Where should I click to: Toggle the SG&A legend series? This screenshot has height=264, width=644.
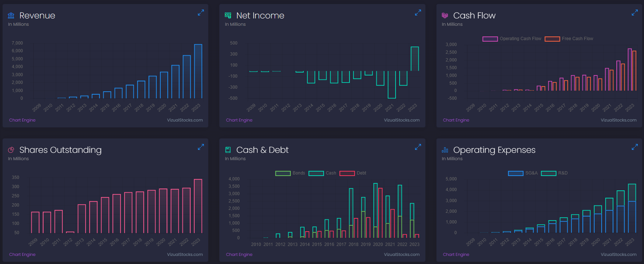tap(523, 173)
